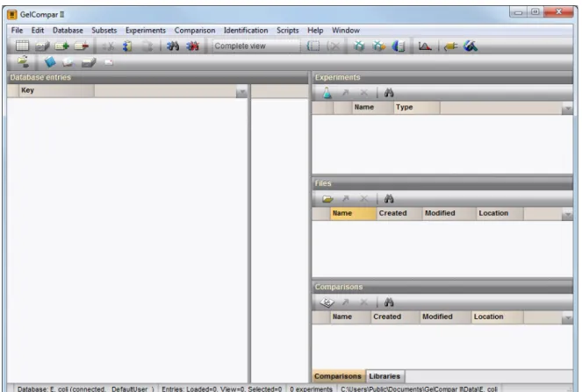Viewport: 582px width, 392px height.
Task: Open Files panel column dropdown arrow
Action: [x=568, y=214]
